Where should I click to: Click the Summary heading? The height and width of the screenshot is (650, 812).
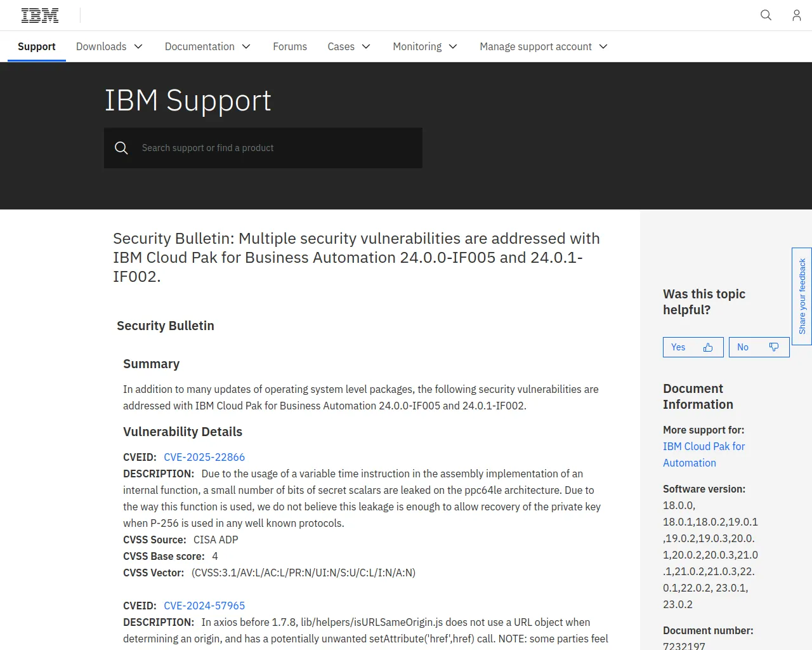pyautogui.click(x=151, y=364)
